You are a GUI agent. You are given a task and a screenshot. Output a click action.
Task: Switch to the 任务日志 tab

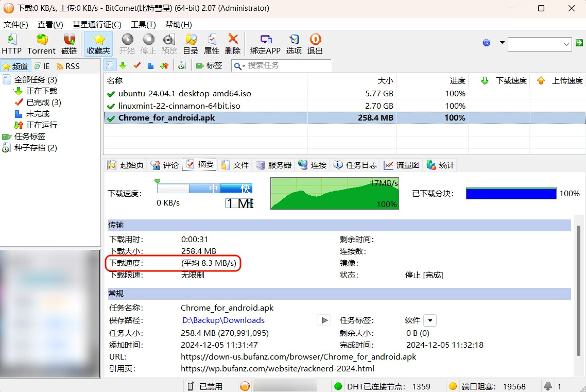355,165
